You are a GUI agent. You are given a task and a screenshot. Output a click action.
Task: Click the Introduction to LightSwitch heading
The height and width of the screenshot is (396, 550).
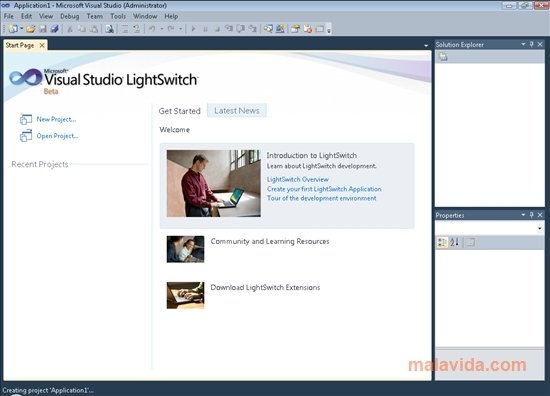[311, 155]
